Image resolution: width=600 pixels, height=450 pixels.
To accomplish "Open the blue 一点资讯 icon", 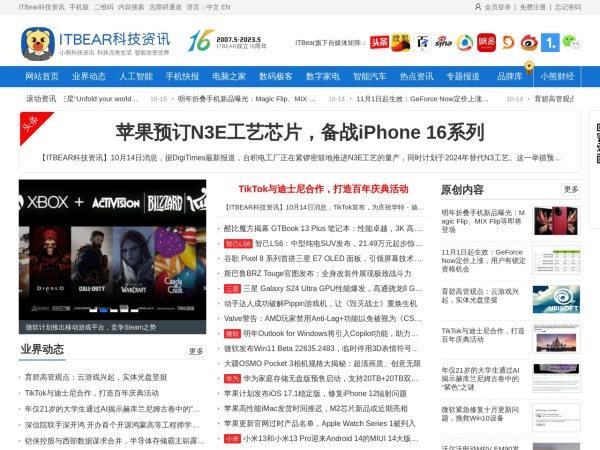I will coord(549,42).
